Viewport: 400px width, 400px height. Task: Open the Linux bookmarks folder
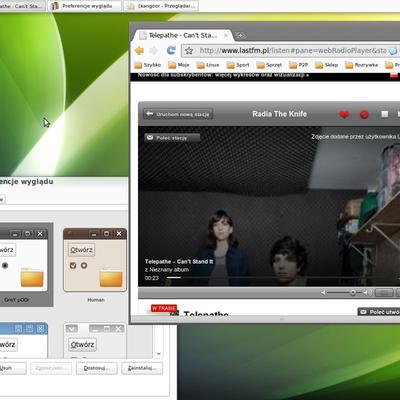208,65
